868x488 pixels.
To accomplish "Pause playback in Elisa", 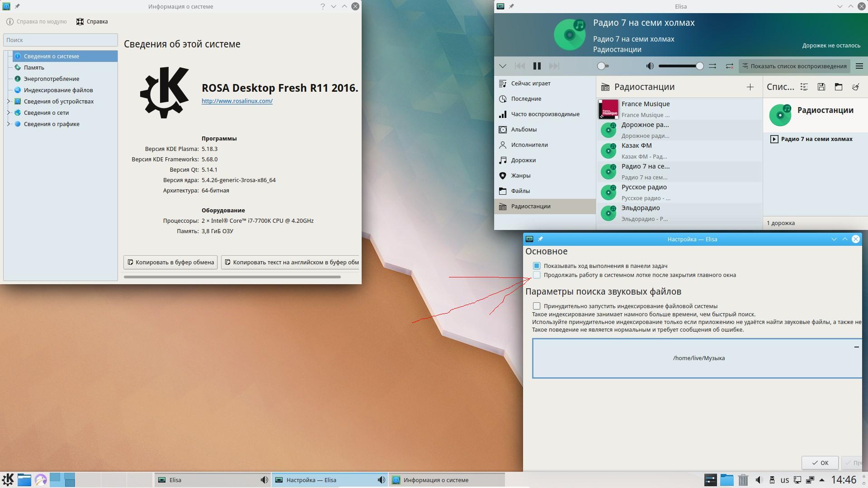I will click(x=537, y=66).
